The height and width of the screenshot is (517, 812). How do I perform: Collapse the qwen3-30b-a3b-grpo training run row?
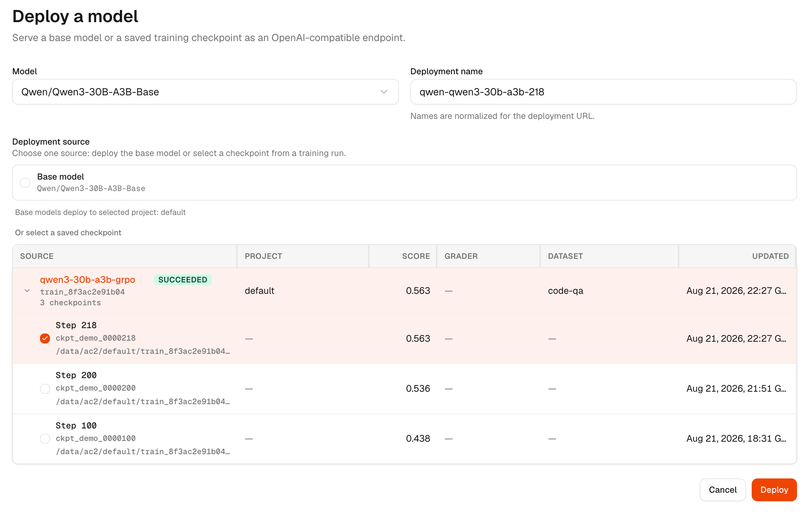pos(27,291)
